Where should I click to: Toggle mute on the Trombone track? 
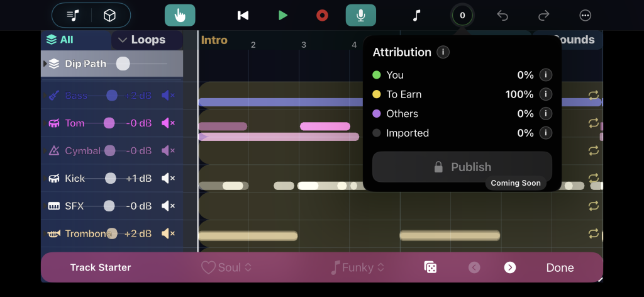[x=168, y=233]
